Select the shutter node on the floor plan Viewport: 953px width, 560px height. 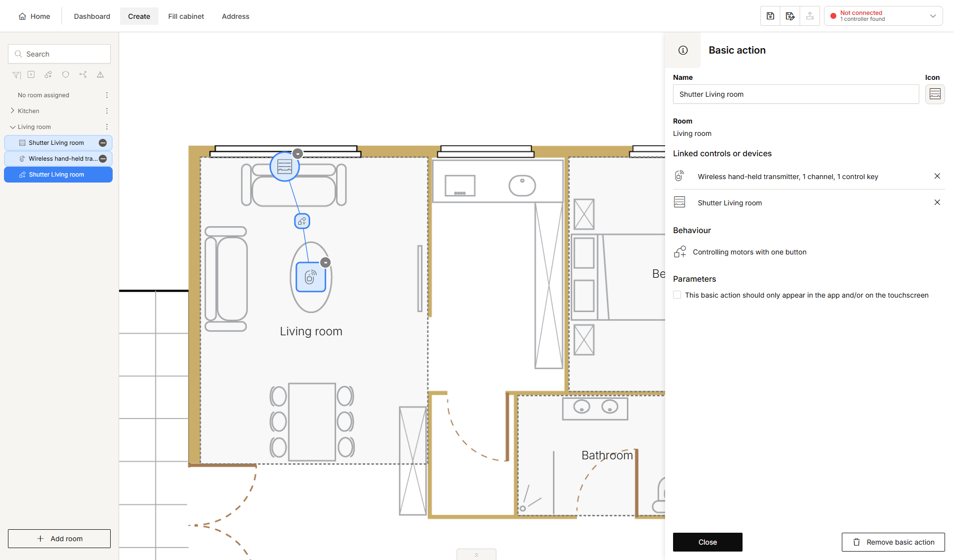pos(284,167)
